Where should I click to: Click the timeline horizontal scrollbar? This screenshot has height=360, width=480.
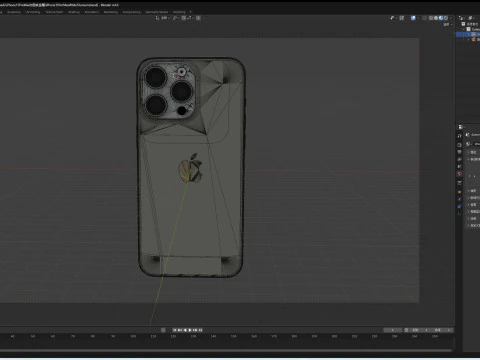(x=226, y=350)
